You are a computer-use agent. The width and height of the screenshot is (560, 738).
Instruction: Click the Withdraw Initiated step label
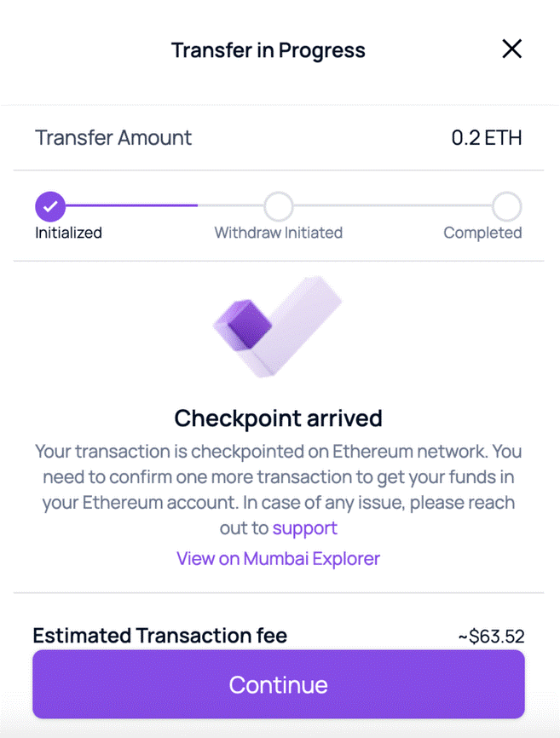point(279,233)
